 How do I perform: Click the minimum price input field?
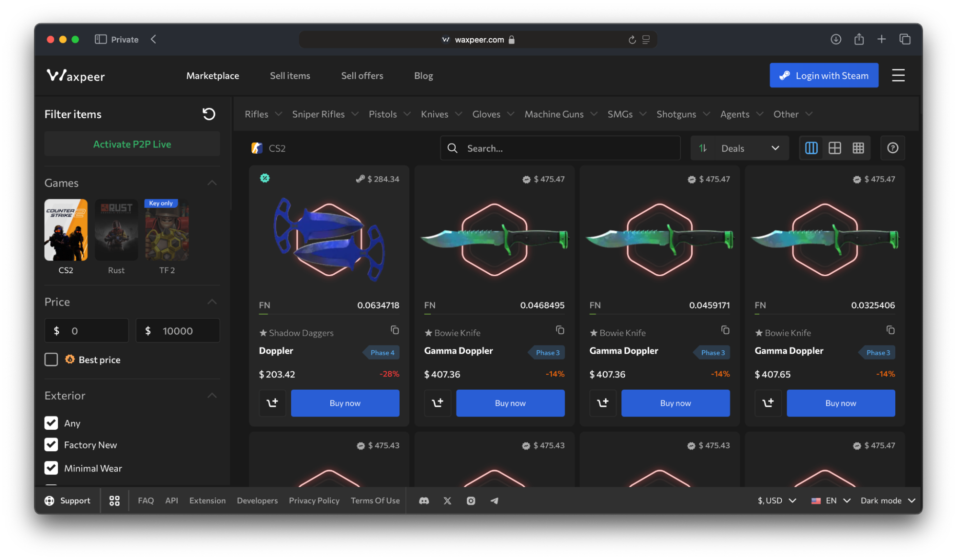[87, 330]
